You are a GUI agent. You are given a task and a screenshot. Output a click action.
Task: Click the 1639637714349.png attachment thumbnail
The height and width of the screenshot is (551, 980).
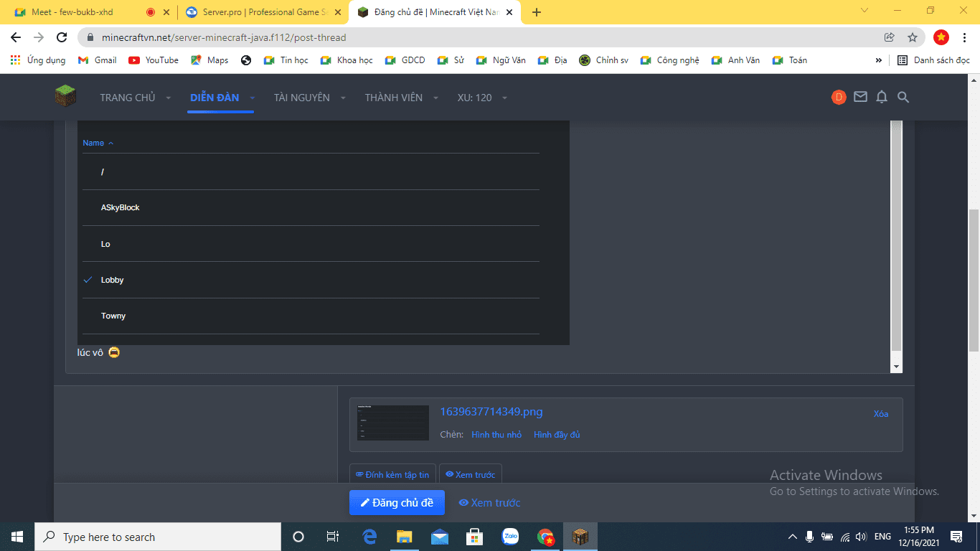pyautogui.click(x=393, y=423)
